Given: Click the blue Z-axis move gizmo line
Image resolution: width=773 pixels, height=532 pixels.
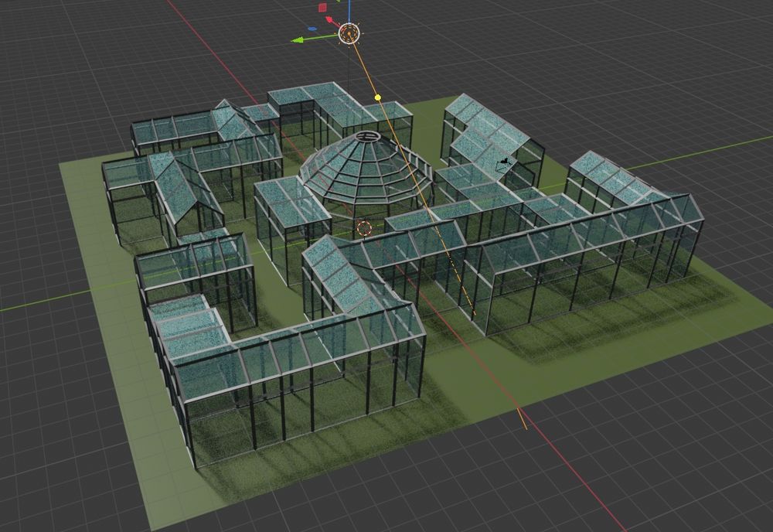Looking at the screenshot, I should click(349, 10).
